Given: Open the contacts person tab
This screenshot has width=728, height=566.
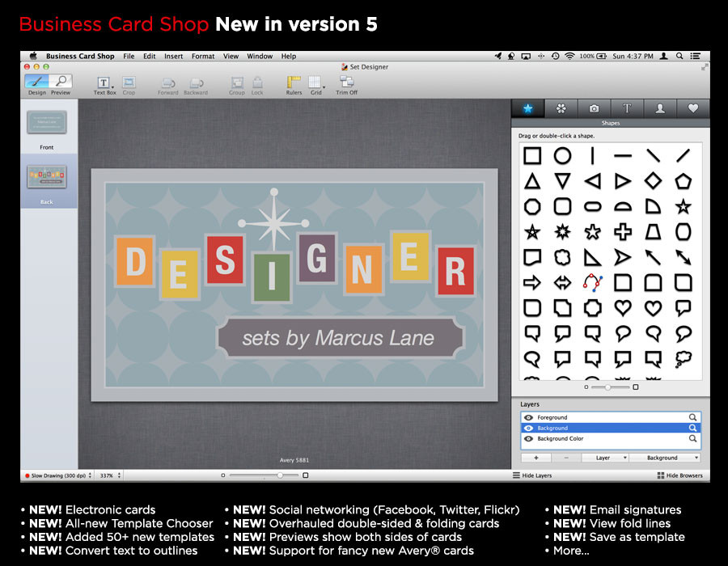Looking at the screenshot, I should pyautogui.click(x=660, y=108).
